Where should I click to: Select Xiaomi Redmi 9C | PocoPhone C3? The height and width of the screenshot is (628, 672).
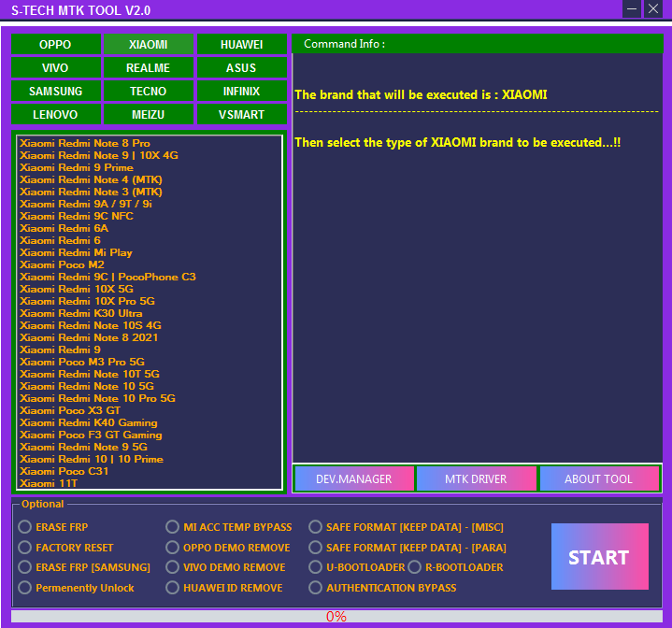150,277
